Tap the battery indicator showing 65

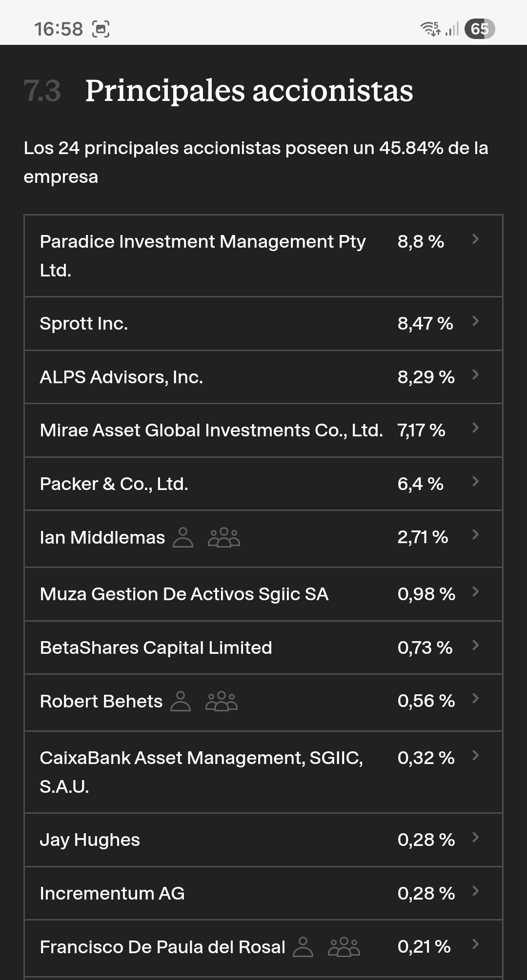coord(480,29)
